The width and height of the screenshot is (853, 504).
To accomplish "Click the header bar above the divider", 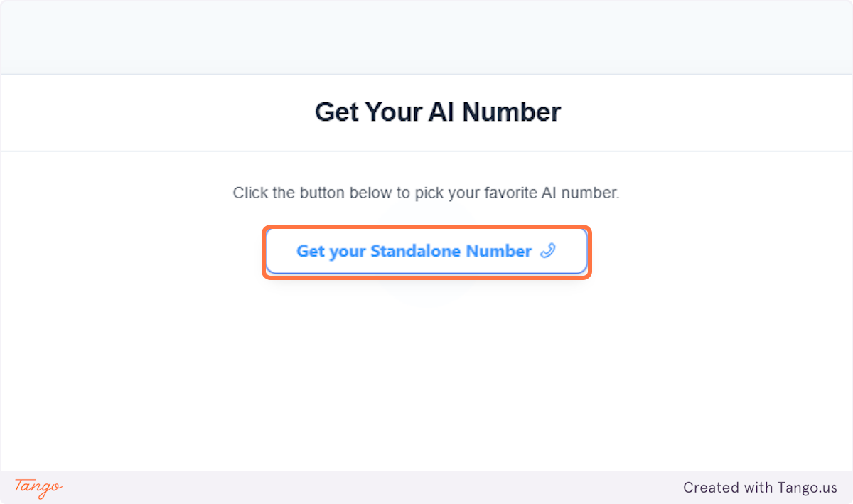I will point(426,36).
